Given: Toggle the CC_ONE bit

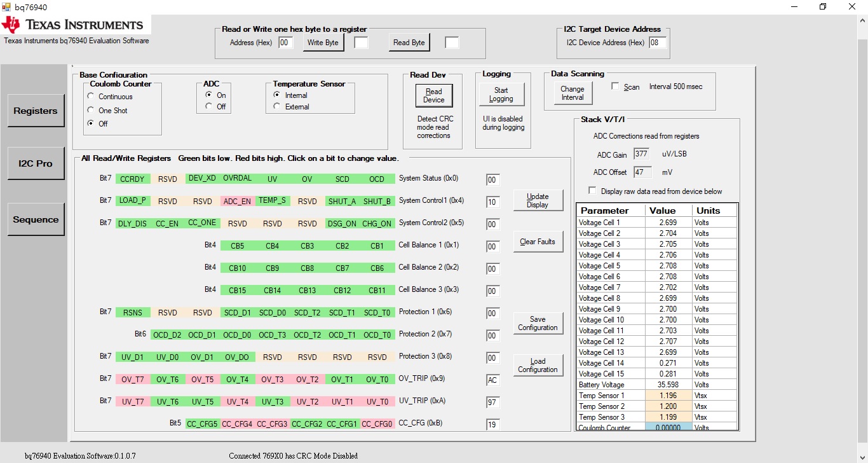Looking at the screenshot, I should coord(203,223).
